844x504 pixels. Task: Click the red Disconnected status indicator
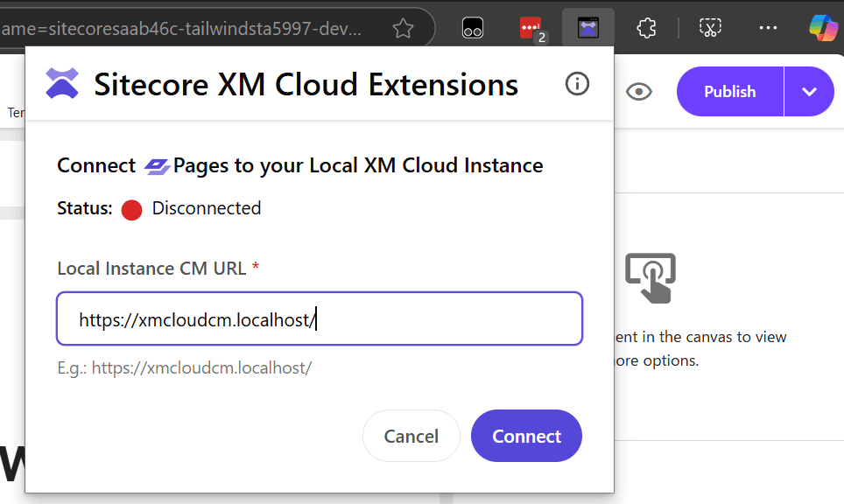131,210
